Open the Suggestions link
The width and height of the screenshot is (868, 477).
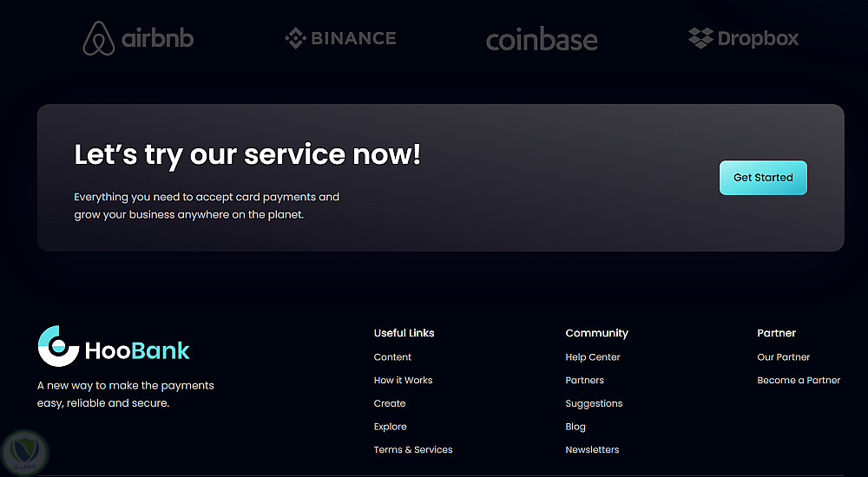point(594,403)
